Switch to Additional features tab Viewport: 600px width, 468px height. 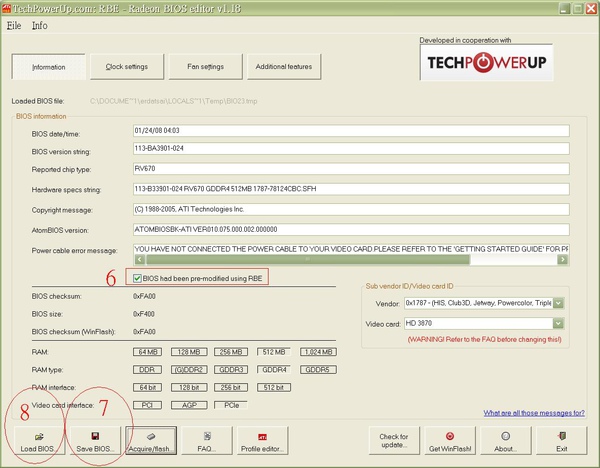coord(284,67)
